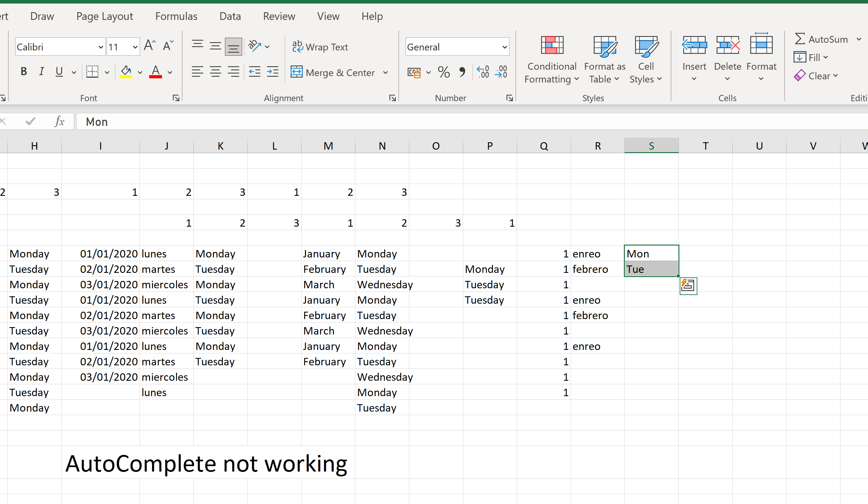Screen dimensions: 868x504
Task: Apply Percent Style number format
Action: 444,73
